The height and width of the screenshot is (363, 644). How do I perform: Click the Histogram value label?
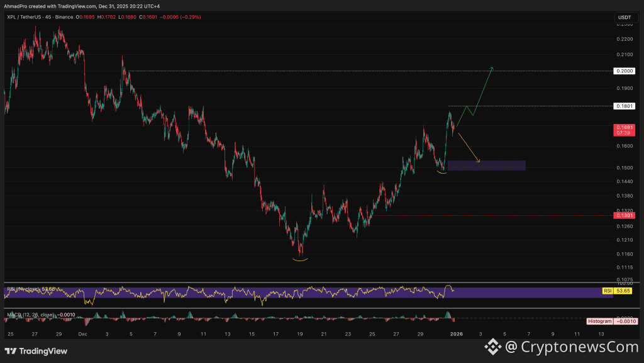tap(599, 321)
